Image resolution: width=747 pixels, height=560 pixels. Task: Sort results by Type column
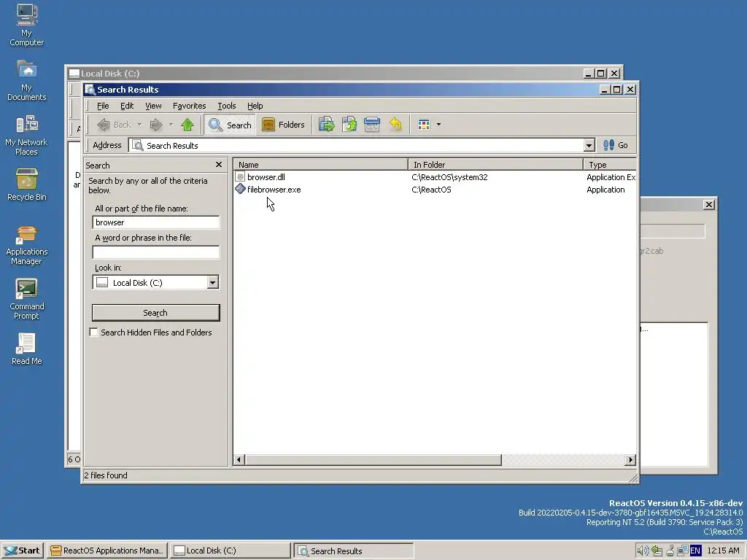point(610,165)
